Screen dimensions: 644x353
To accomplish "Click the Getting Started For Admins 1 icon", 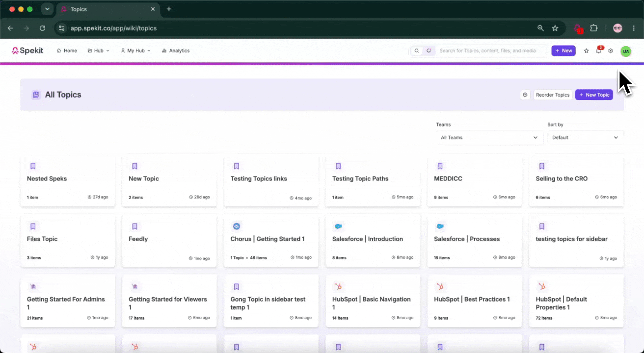I will (33, 287).
